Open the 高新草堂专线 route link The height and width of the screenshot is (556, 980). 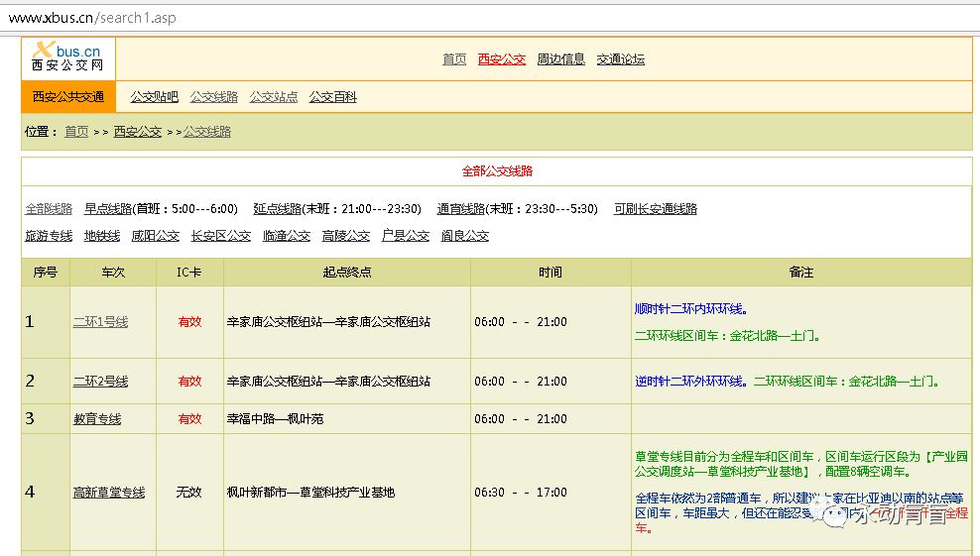[x=109, y=493]
